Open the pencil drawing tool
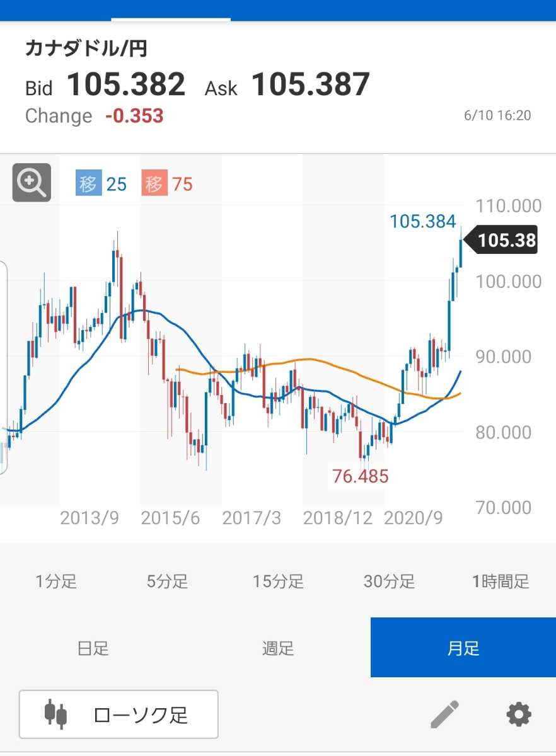 [x=444, y=714]
